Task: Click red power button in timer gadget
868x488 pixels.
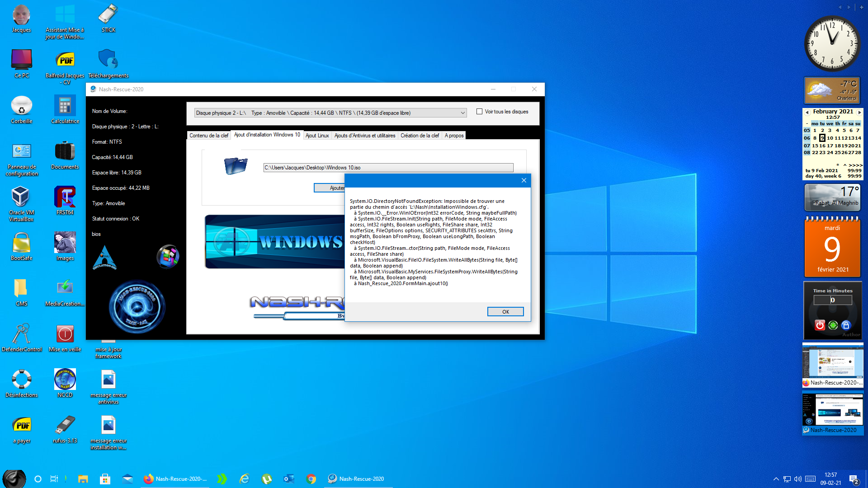Action: coord(820,325)
